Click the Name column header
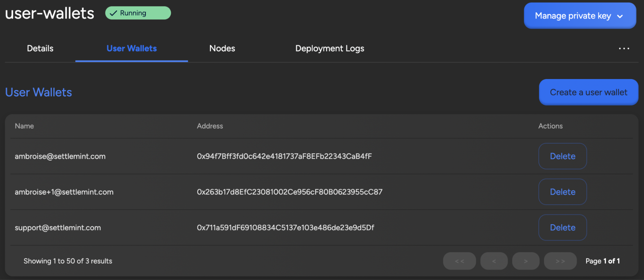Image resolution: width=644 pixels, height=280 pixels. point(24,126)
